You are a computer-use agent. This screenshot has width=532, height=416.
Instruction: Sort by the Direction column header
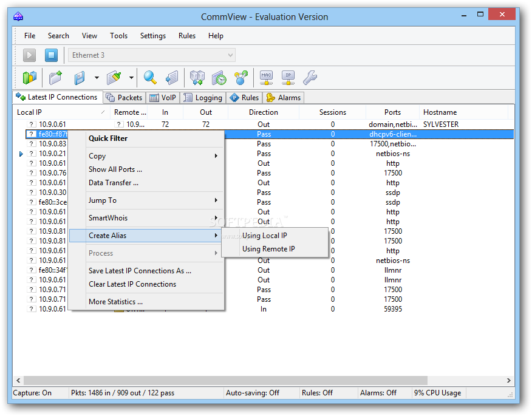(x=264, y=112)
